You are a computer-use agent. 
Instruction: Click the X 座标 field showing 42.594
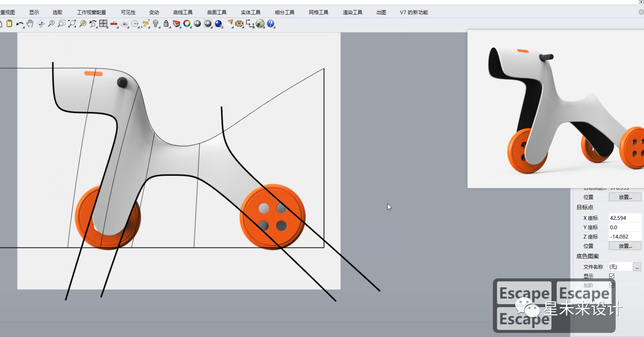coord(625,218)
